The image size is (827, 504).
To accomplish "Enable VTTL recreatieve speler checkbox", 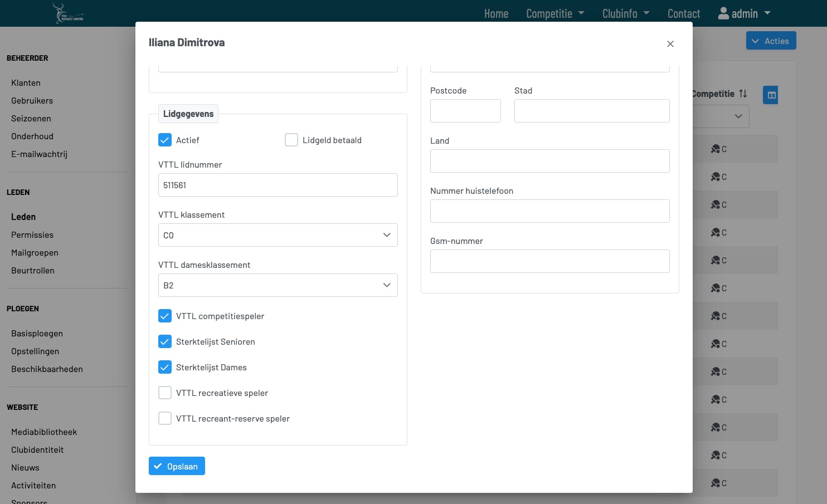I will 165,393.
